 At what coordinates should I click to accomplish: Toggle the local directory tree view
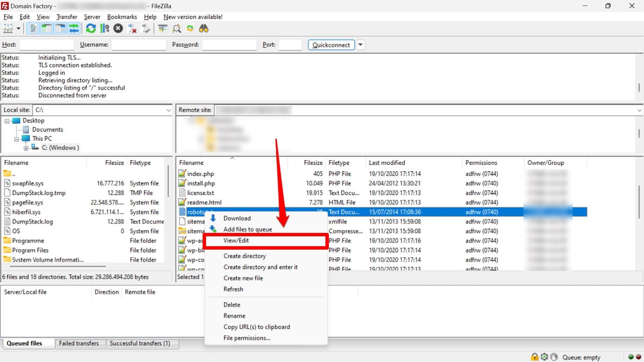[46, 29]
